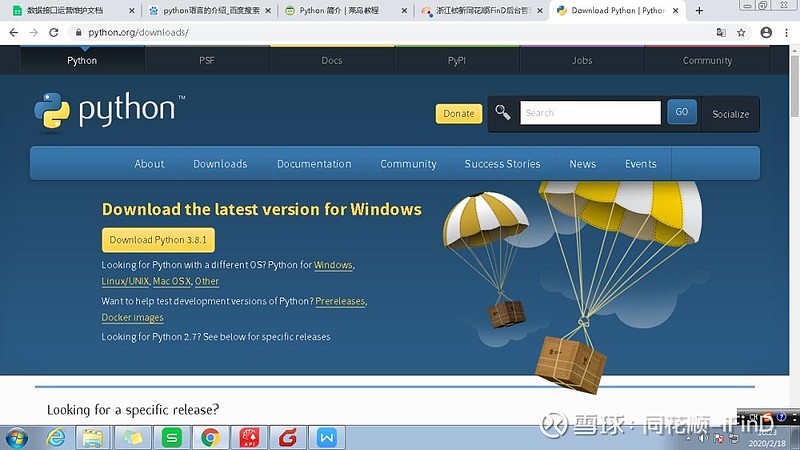Image resolution: width=800 pixels, height=450 pixels.
Task: Open the Jobs top-bar site tab
Action: pos(582,60)
